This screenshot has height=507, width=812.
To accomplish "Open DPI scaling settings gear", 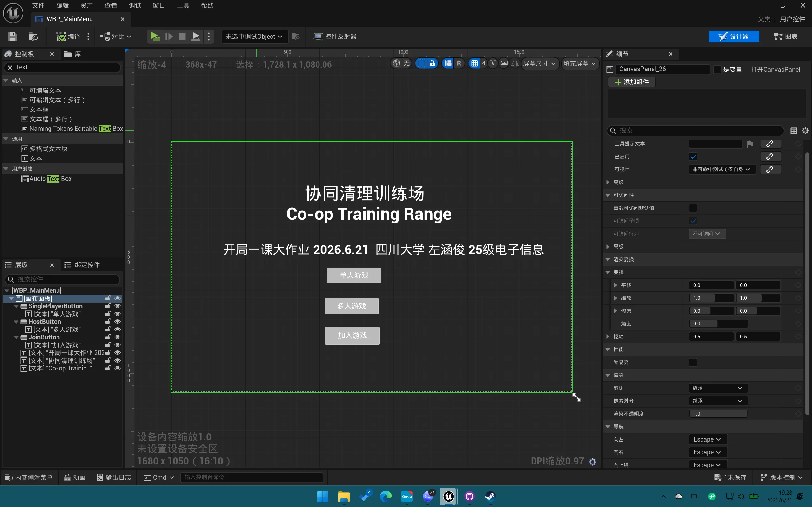I will point(593,462).
